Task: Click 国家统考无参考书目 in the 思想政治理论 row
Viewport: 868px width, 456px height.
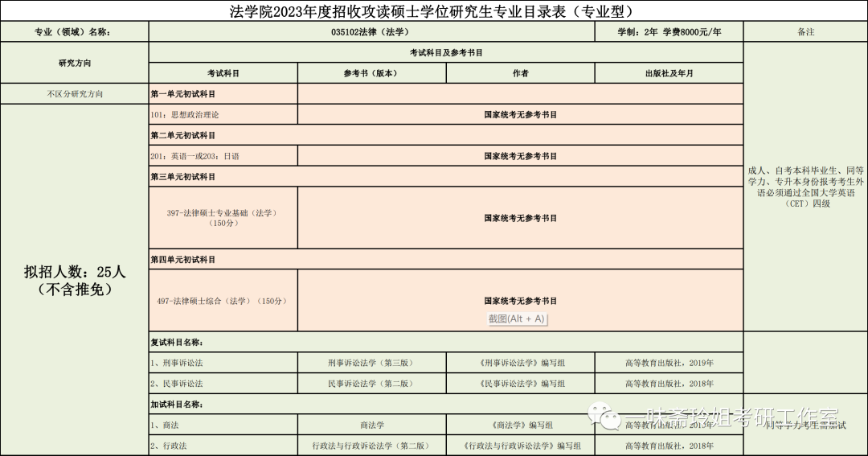Action: pyautogui.click(x=520, y=115)
